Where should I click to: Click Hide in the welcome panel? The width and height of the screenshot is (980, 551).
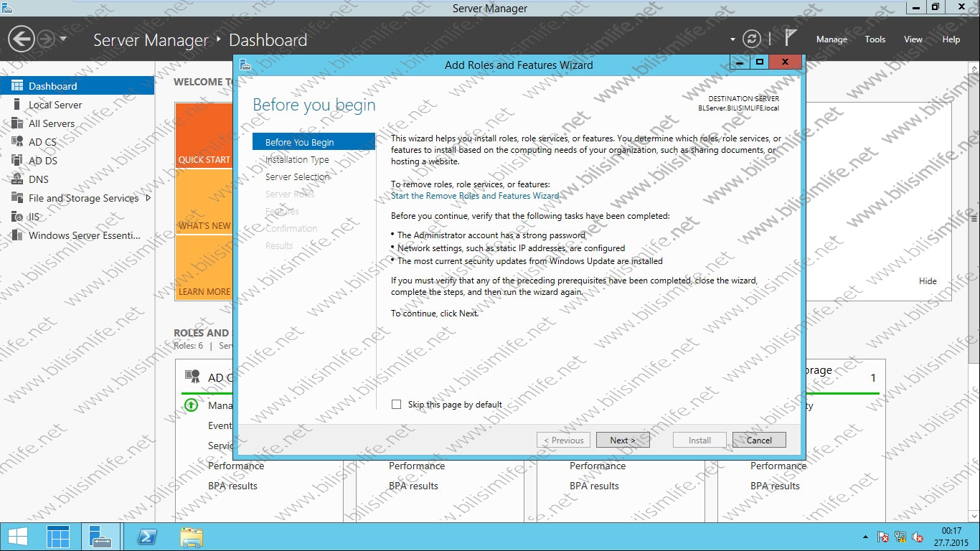click(x=928, y=281)
